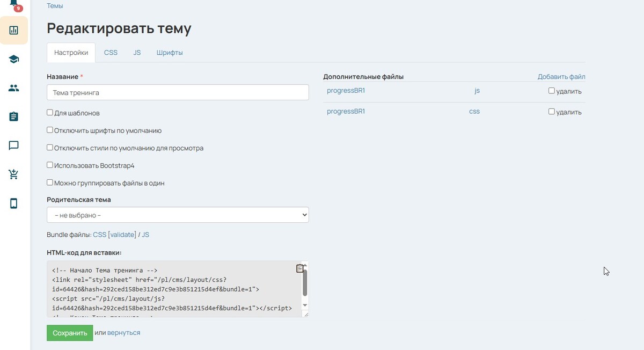Click the 'Добавить файл' link
644x350 pixels.
561,77
